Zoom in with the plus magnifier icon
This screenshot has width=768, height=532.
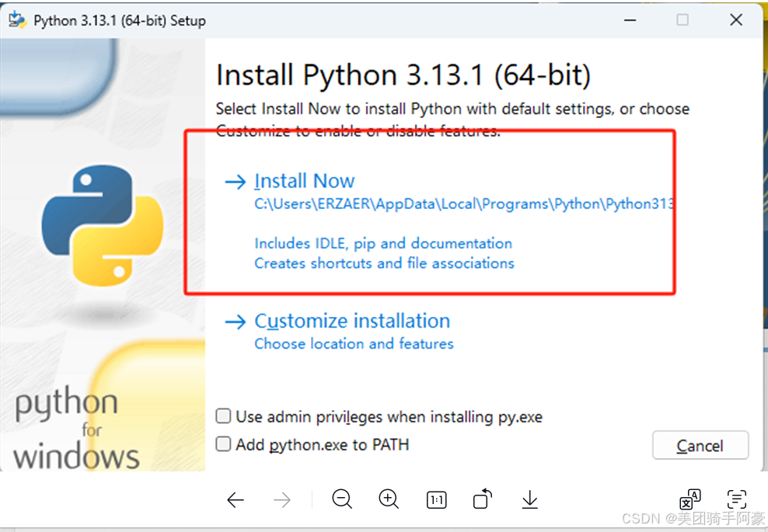(389, 499)
